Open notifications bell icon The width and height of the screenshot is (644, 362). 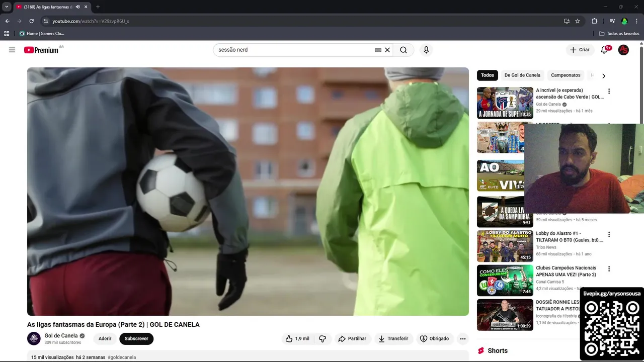pyautogui.click(x=605, y=50)
